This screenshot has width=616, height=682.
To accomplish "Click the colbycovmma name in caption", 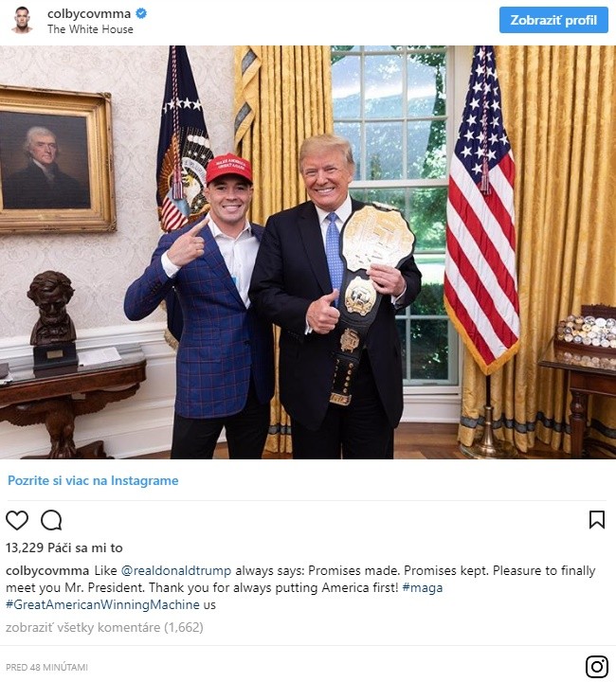I will pyautogui.click(x=47, y=570).
